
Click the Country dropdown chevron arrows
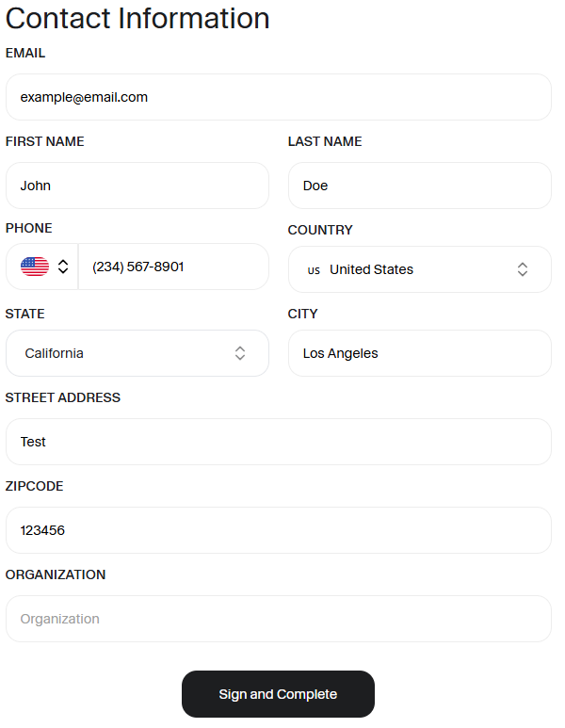pyautogui.click(x=523, y=269)
